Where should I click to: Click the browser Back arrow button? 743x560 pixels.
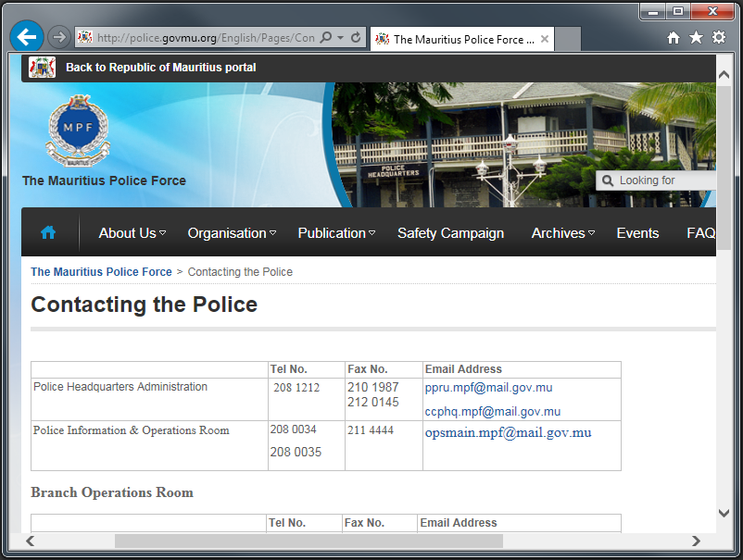click(27, 36)
